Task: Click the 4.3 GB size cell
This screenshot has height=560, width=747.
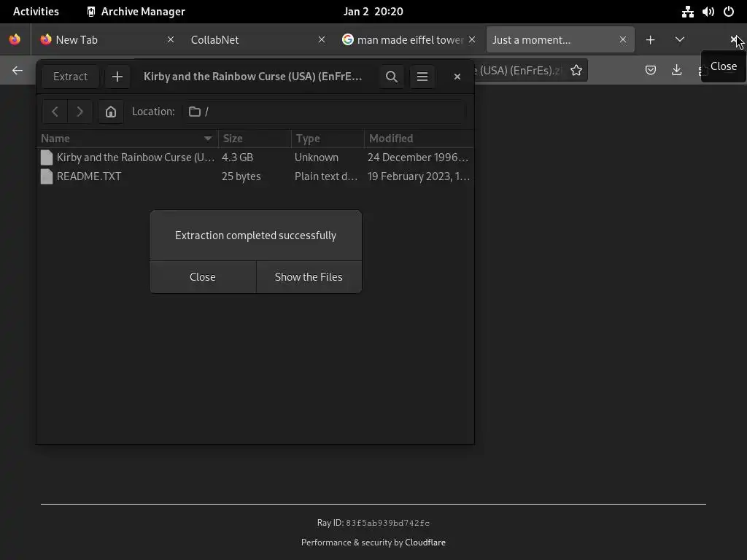Action: pyautogui.click(x=237, y=157)
